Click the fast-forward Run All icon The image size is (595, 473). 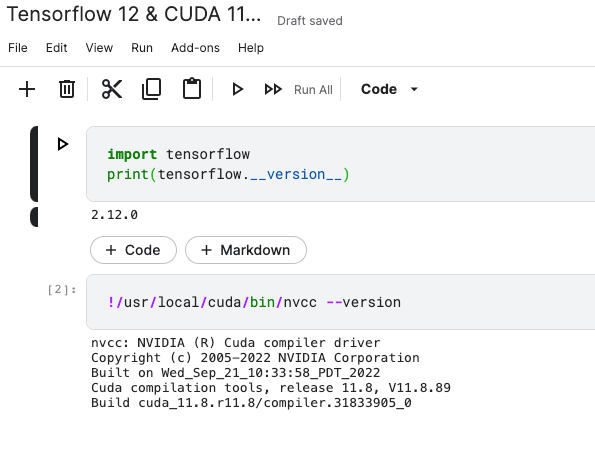pos(273,90)
